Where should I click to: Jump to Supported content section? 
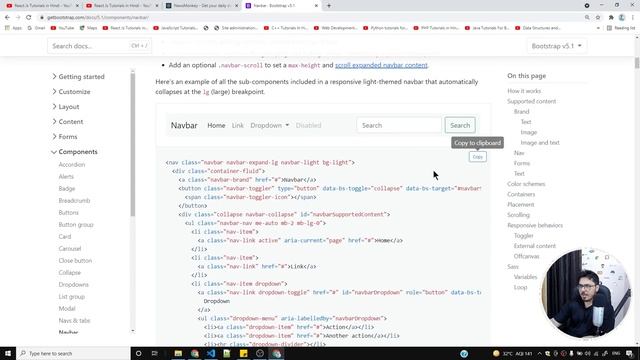pyautogui.click(x=531, y=101)
